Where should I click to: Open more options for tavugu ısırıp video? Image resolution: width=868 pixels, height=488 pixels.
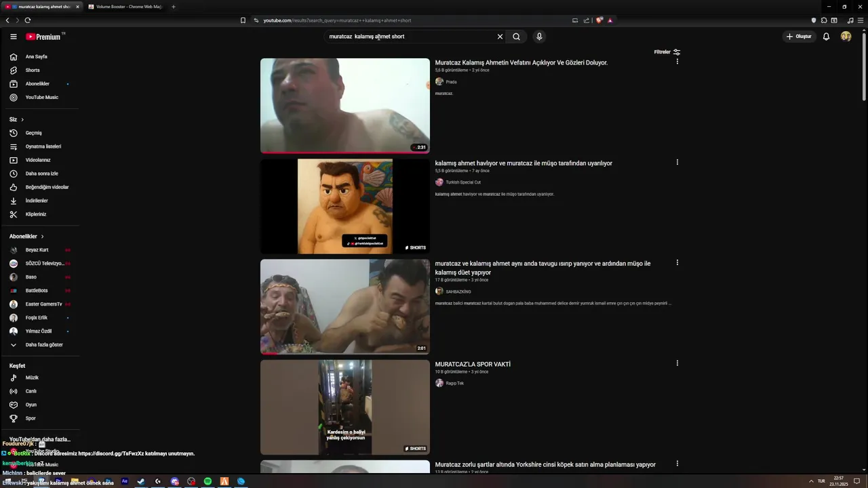tap(677, 262)
